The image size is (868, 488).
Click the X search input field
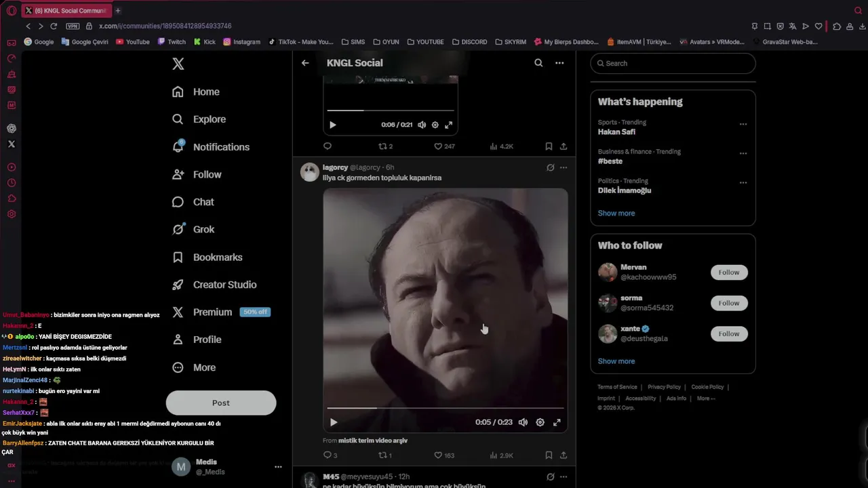coord(673,63)
